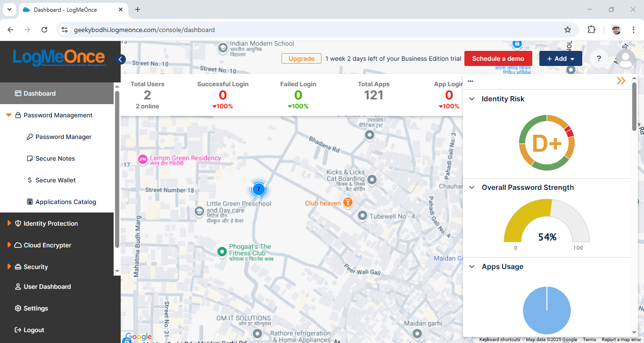Screen dimensions: 644x343
Task: Open the user profile avatar menu
Action: (626, 58)
